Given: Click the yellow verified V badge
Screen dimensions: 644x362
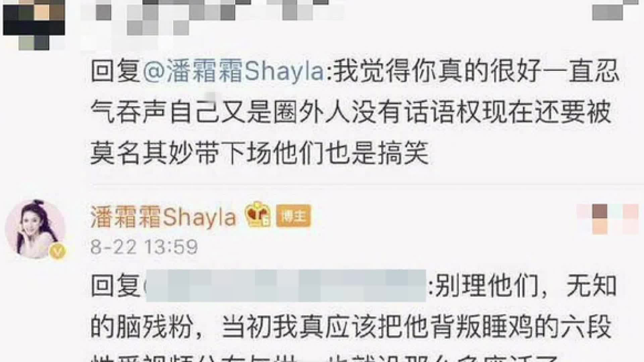Looking at the screenshot, I should [57, 252].
